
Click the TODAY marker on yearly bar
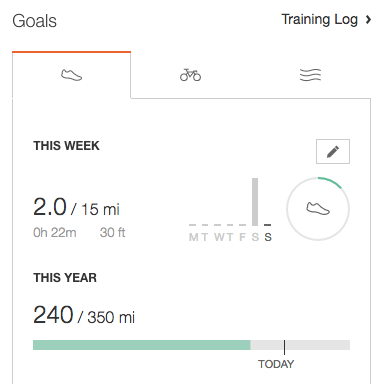[276, 364]
